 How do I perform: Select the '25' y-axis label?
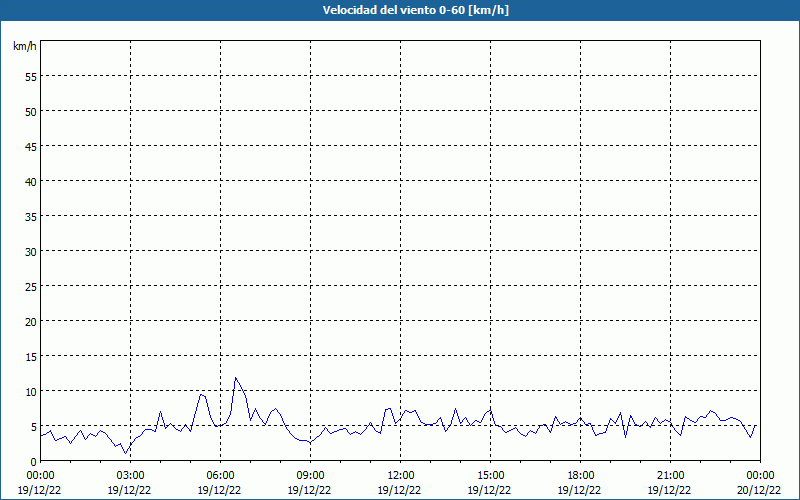(x=31, y=287)
